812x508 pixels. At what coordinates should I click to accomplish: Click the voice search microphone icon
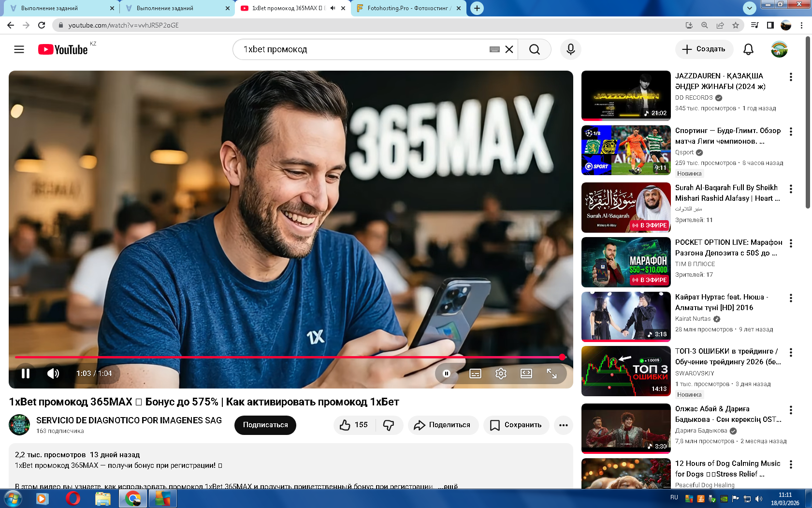(570, 49)
